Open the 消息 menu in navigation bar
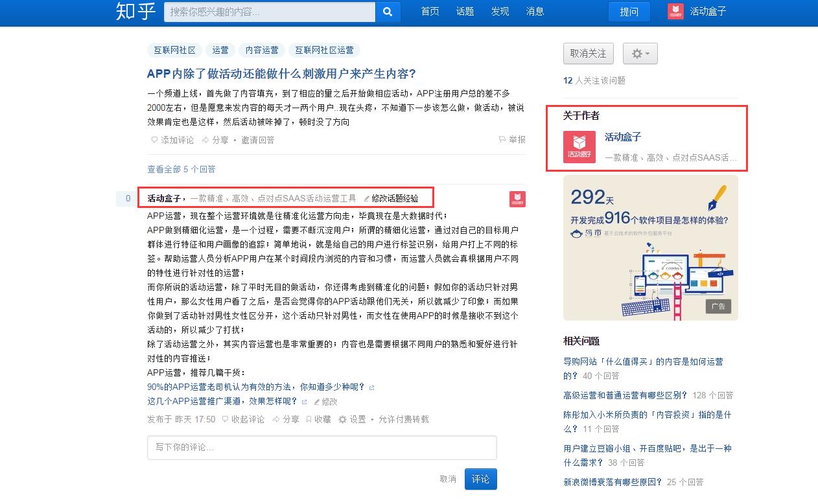Viewport: 818px width, 504px height. point(535,11)
